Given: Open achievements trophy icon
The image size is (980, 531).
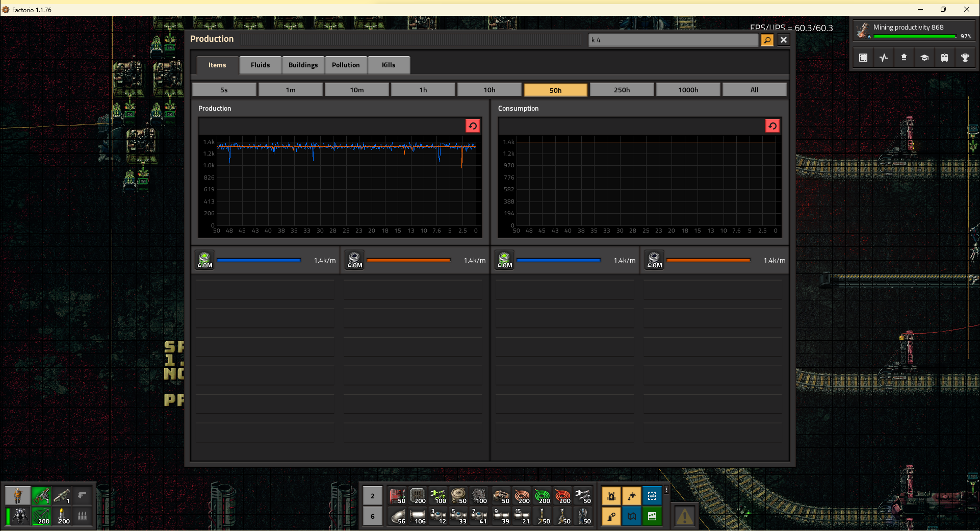Looking at the screenshot, I should click(x=965, y=58).
